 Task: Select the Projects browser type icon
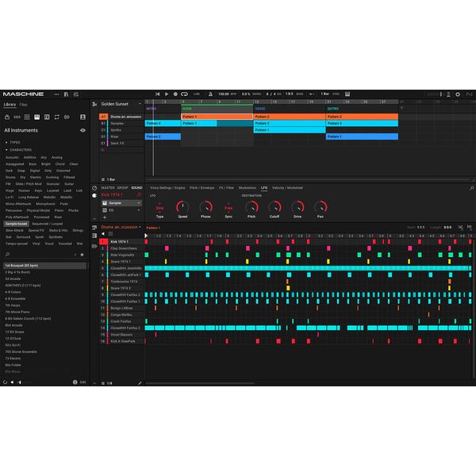7,117
